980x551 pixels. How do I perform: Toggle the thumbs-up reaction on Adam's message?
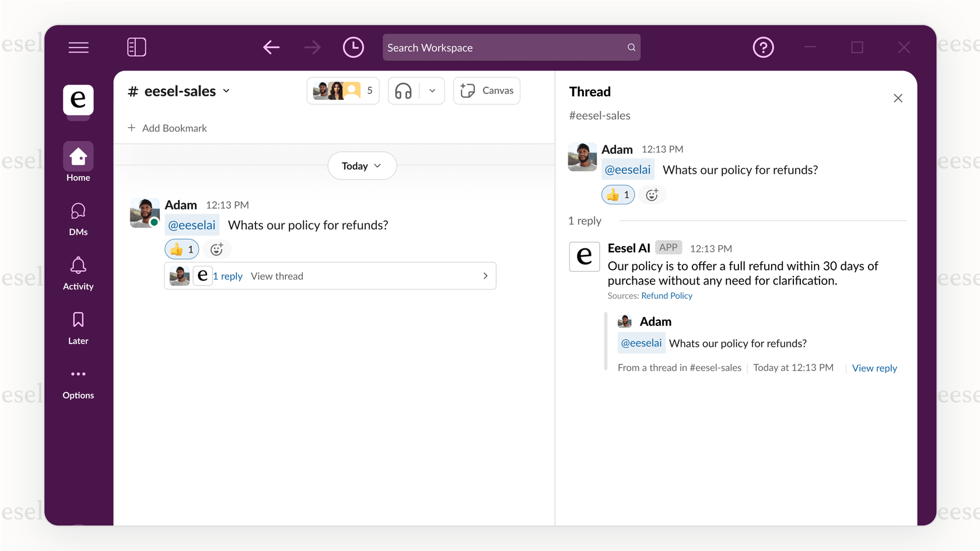click(x=181, y=249)
